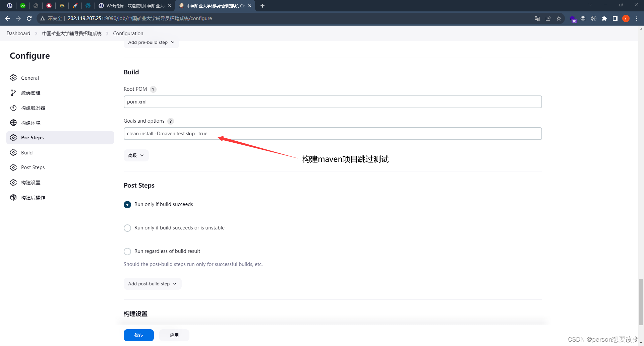This screenshot has width=644, height=346.
Task: Click the source code management branch icon
Action: 13,93
